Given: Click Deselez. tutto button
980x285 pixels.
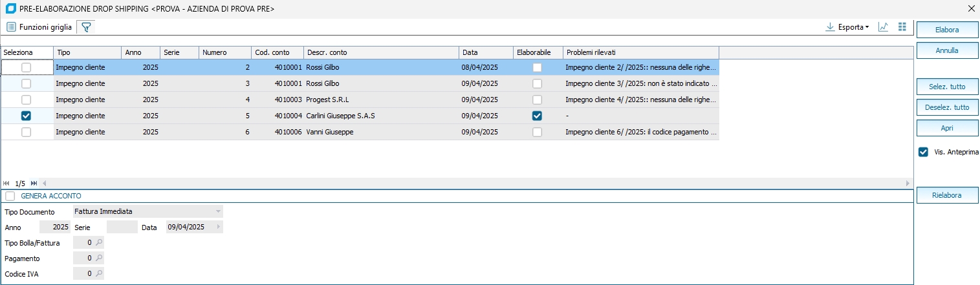Looking at the screenshot, I should tap(947, 107).
